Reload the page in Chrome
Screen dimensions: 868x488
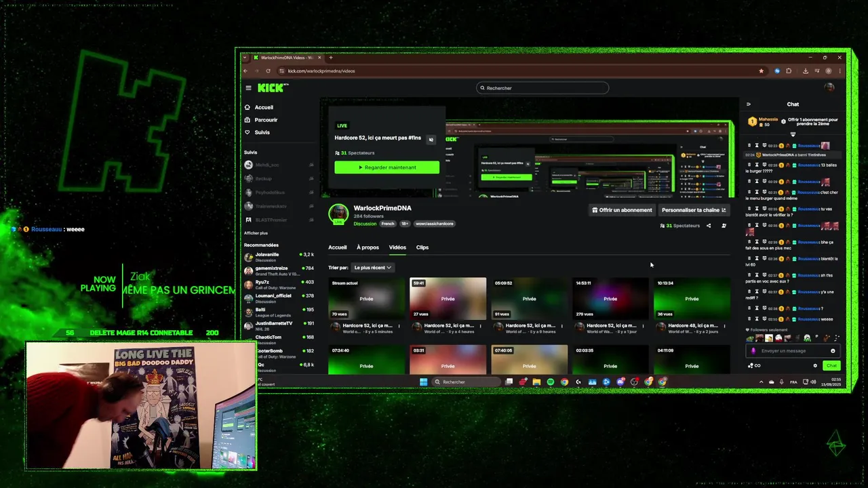(x=268, y=70)
